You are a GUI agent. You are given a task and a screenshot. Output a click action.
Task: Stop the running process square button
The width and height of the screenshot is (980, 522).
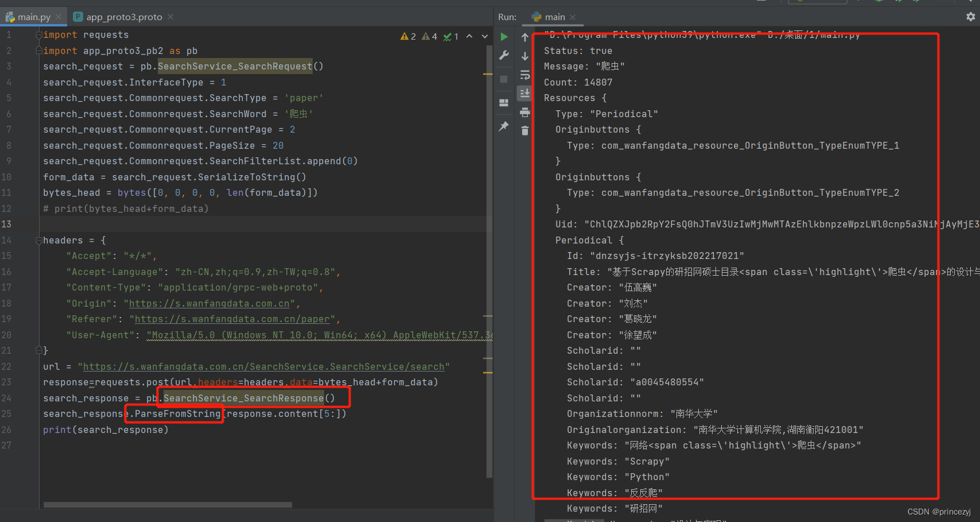tap(504, 79)
